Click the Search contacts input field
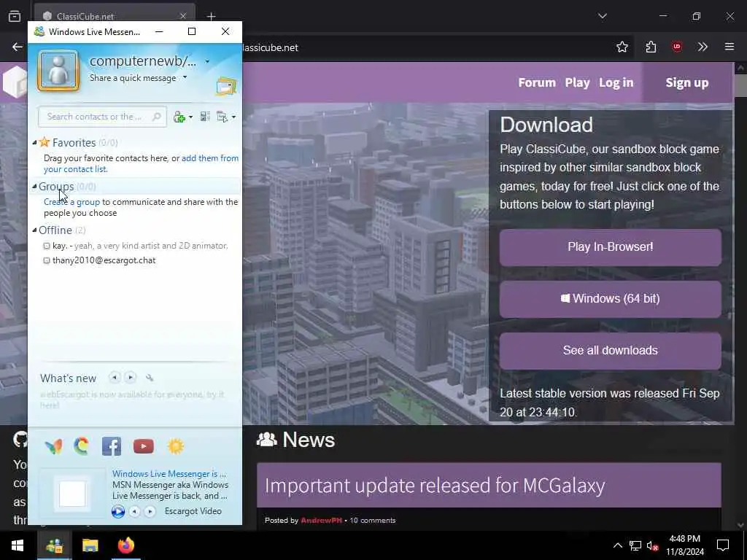Image resolution: width=747 pixels, height=560 pixels. pos(102,117)
